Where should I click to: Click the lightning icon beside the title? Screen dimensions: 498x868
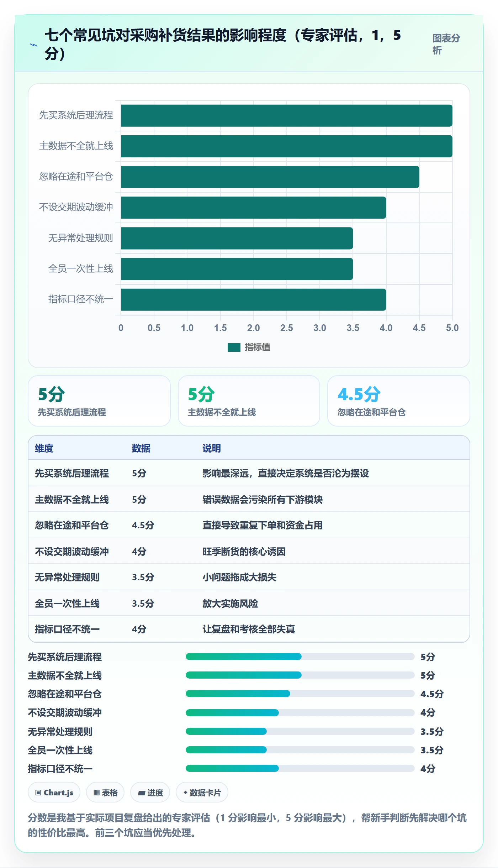pyautogui.click(x=33, y=45)
